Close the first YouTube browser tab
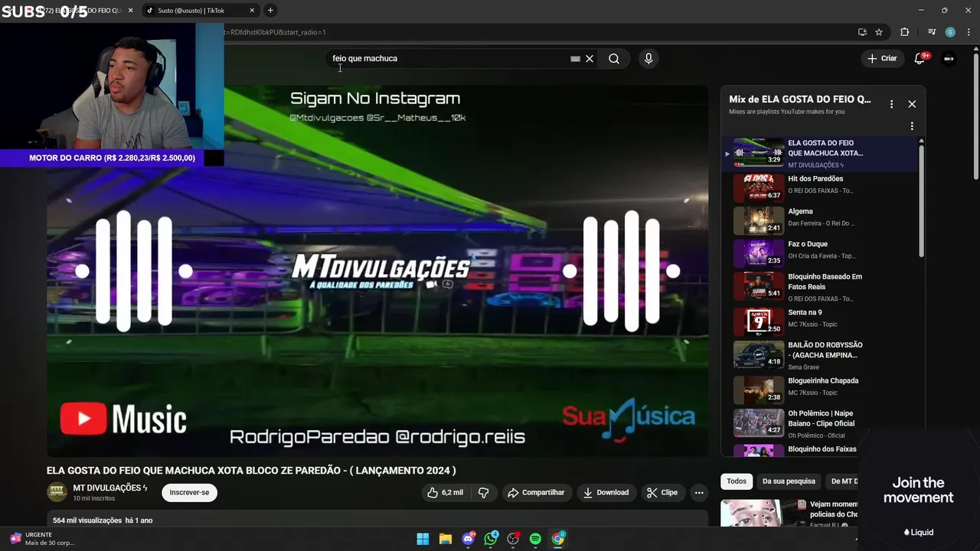This screenshot has width=980, height=551. 130,11
